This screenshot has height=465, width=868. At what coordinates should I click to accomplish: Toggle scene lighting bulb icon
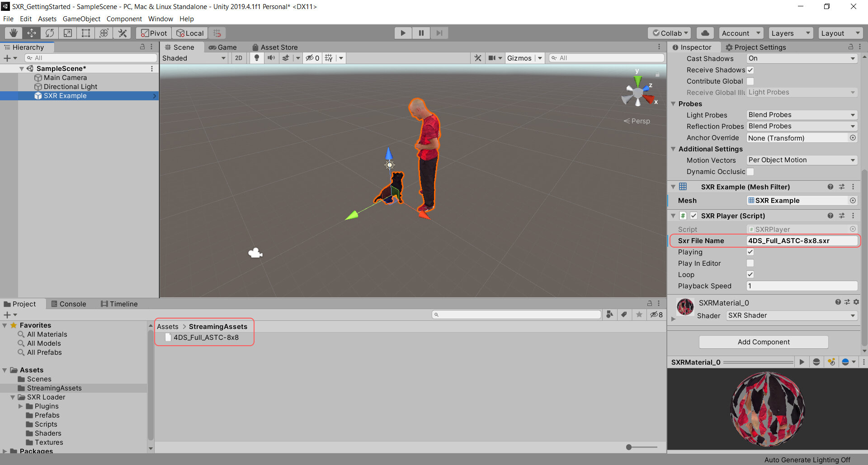coord(257,58)
